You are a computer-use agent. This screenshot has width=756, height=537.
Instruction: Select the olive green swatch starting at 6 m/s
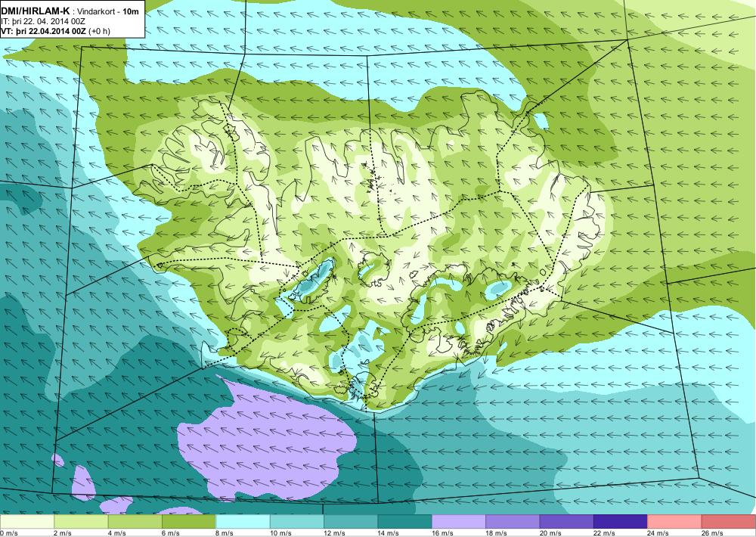(x=189, y=522)
